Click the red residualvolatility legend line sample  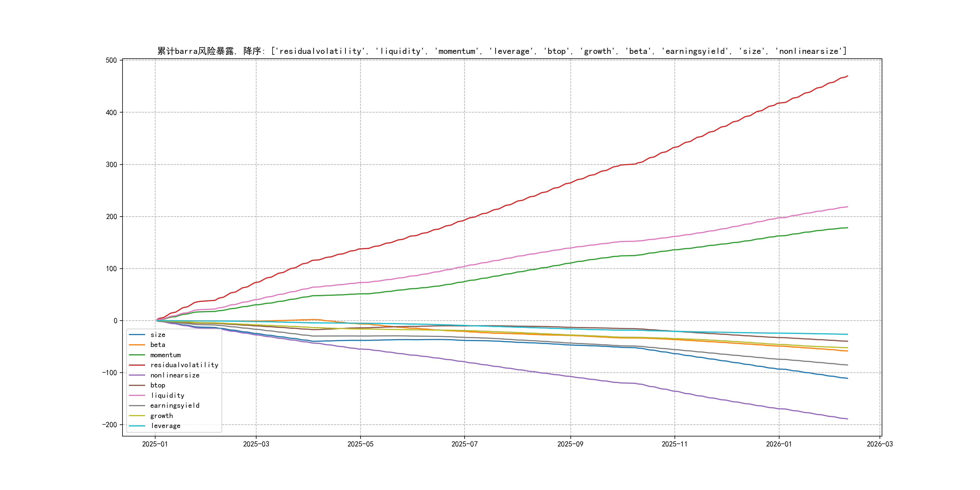[137, 365]
